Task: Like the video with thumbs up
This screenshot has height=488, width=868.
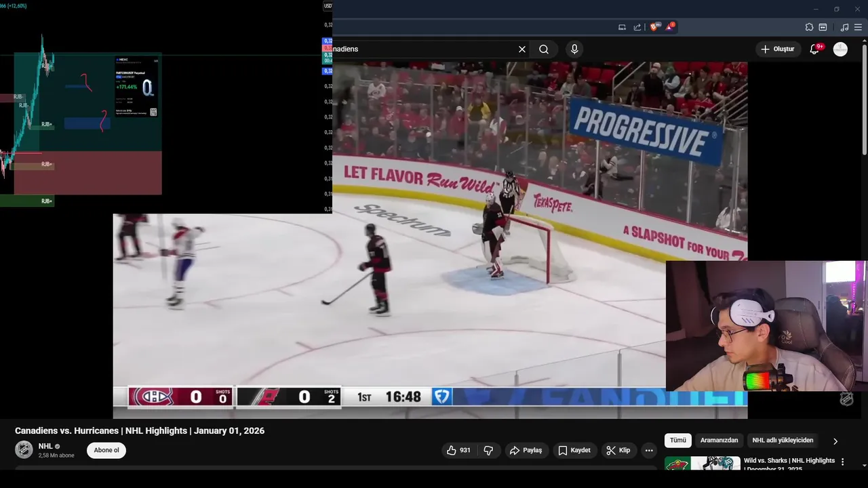Action: coord(459,450)
